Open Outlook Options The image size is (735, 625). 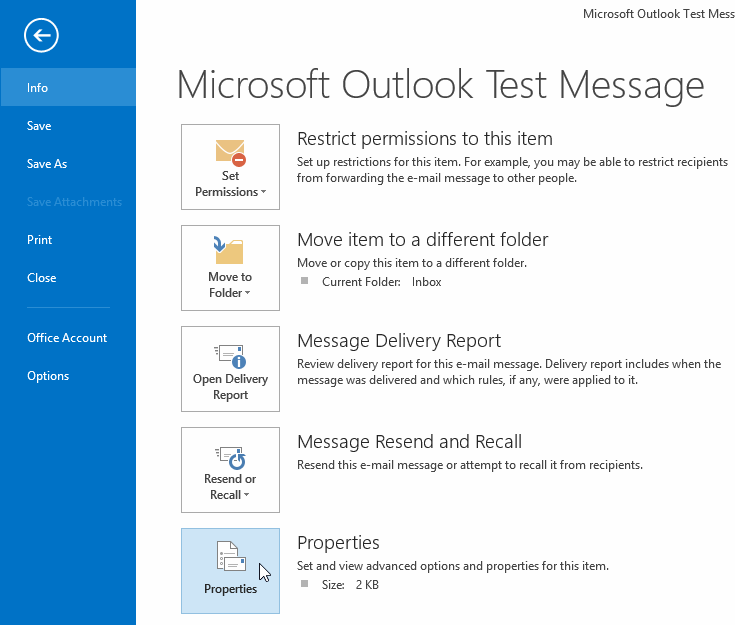[48, 376]
